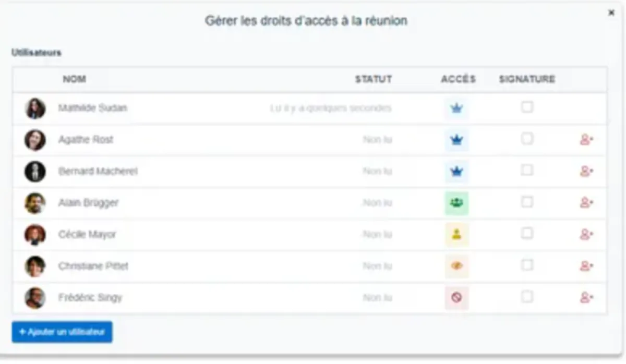This screenshot has height=364, width=626.
Task: Click Mathilde Sudan's crown access icon
Action: click(x=457, y=108)
